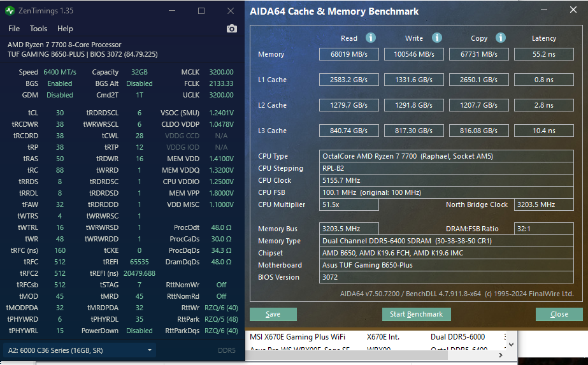
Task: Click the MEM VDD value 1.4100V
Action: point(221,159)
